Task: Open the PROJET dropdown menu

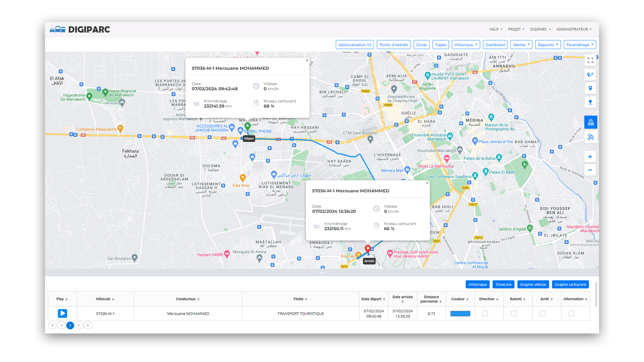Action: (516, 29)
